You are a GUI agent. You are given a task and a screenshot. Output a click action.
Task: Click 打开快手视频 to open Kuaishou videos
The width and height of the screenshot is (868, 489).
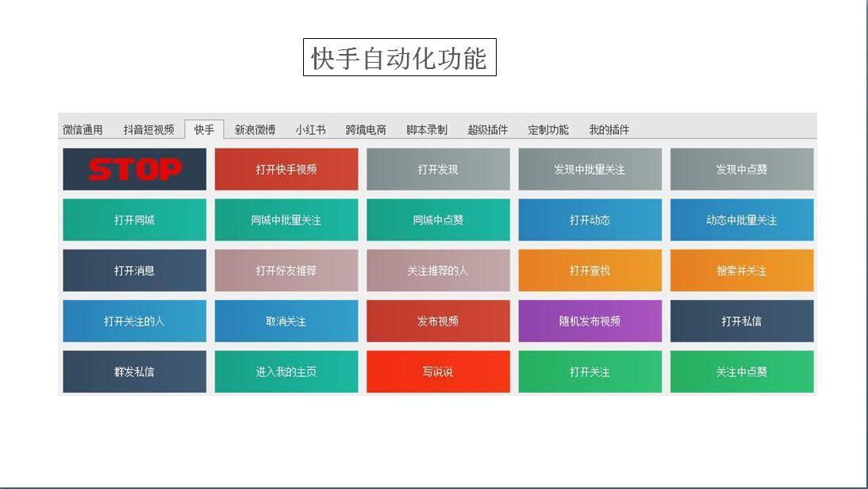click(x=286, y=169)
